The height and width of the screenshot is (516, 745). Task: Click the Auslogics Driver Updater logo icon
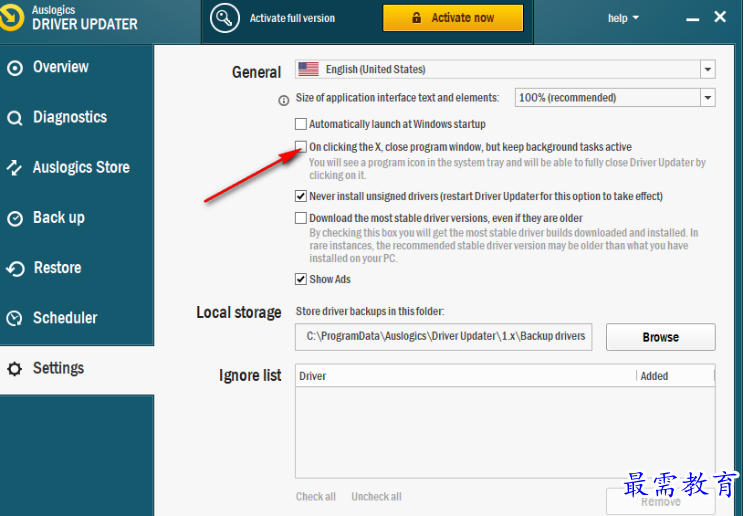[x=10, y=18]
